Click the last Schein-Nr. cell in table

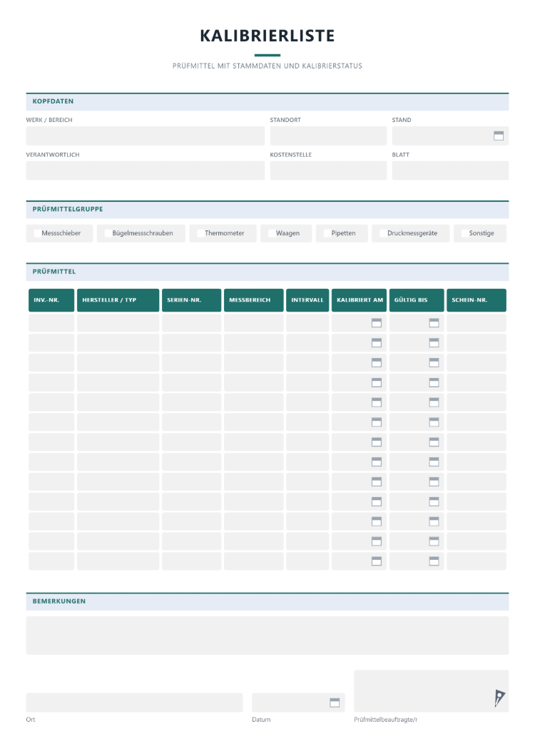click(x=476, y=561)
